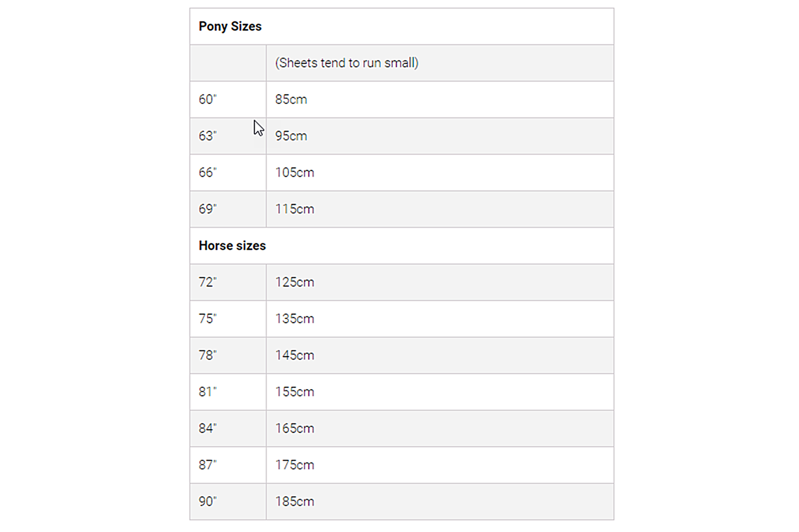Click the 125cm measurement cell
799x532 pixels.
[x=295, y=282]
